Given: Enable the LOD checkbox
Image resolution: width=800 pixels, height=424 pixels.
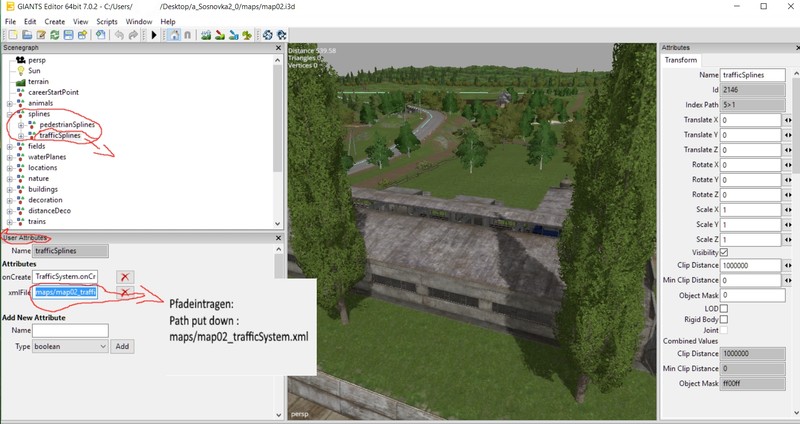Looking at the screenshot, I should point(724,309).
